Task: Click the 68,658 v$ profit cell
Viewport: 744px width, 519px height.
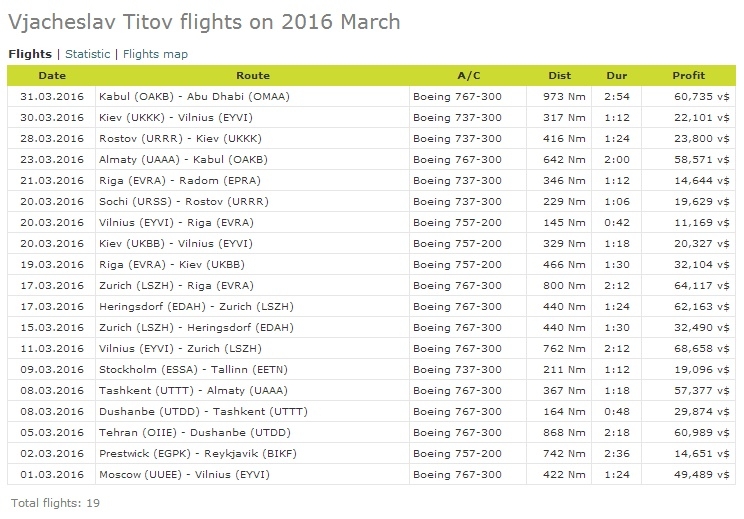Action: click(701, 349)
